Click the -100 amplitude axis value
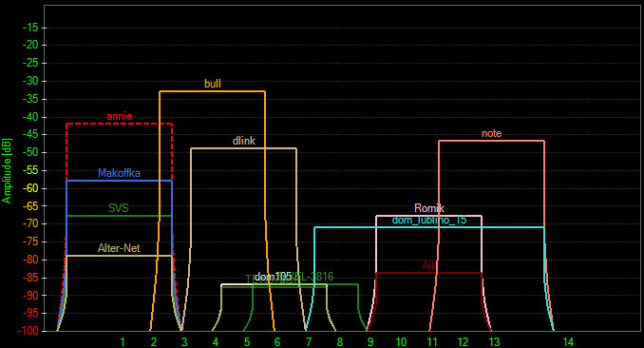The width and height of the screenshot is (644, 348). pyautogui.click(x=28, y=331)
